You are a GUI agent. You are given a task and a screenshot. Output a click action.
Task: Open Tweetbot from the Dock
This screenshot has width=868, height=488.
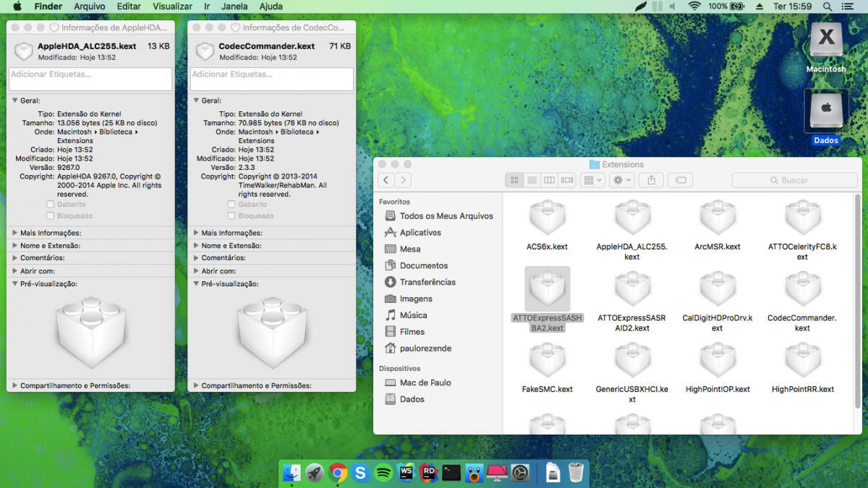pyautogui.click(x=475, y=473)
